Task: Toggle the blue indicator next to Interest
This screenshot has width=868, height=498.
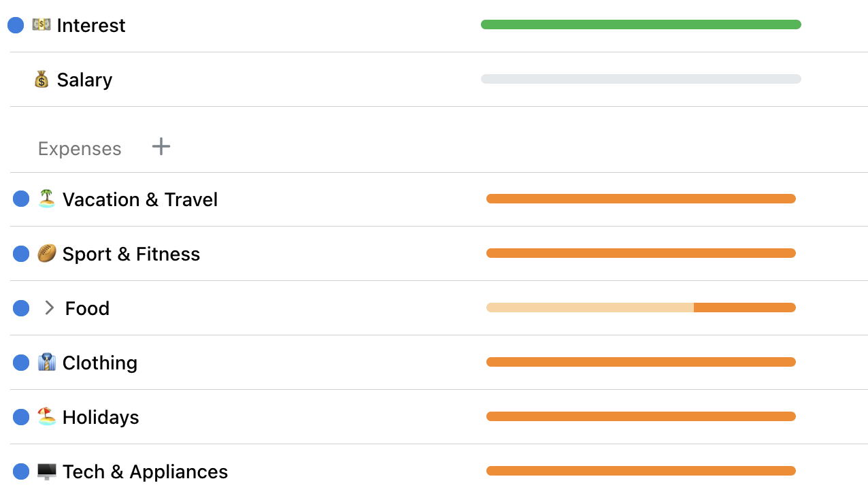Action: (x=15, y=24)
